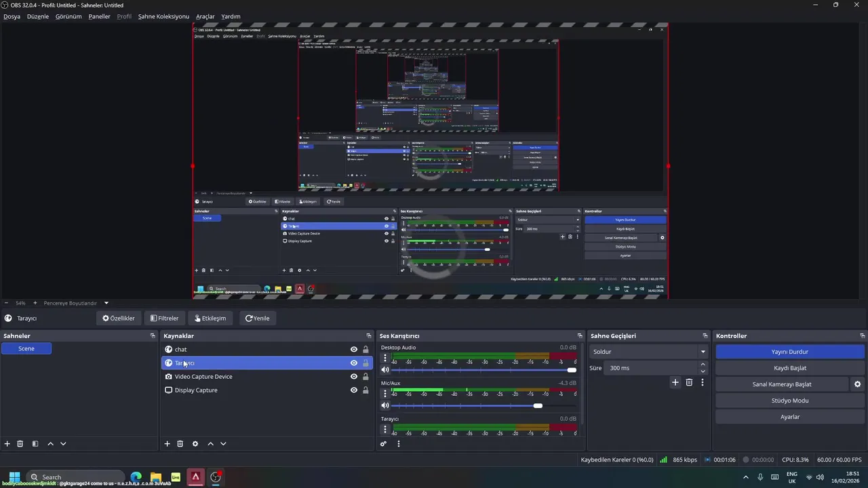Screen dimensions: 868x488
Task: Increase Süre duration with up arrow
Action: (703, 365)
